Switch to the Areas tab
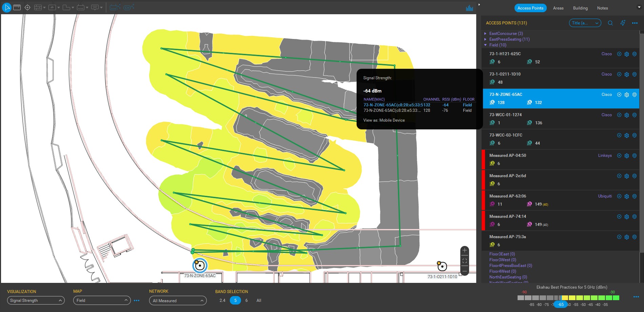Image resolution: width=644 pixels, height=312 pixels. [558, 8]
